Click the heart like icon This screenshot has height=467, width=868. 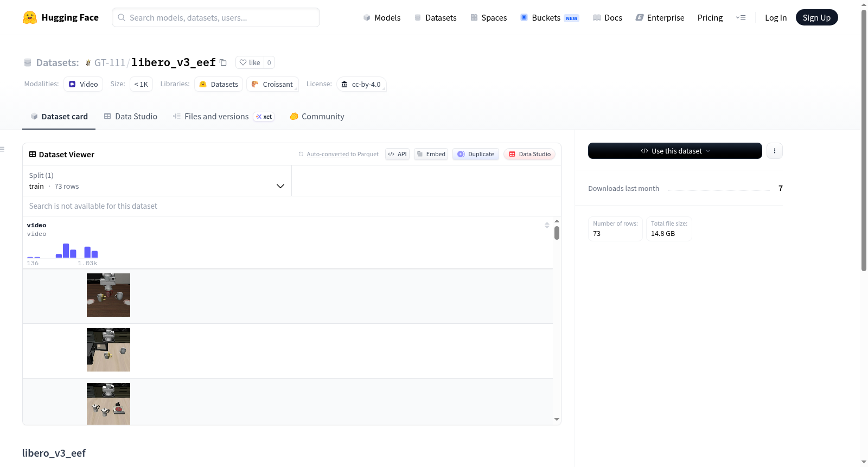tap(243, 62)
